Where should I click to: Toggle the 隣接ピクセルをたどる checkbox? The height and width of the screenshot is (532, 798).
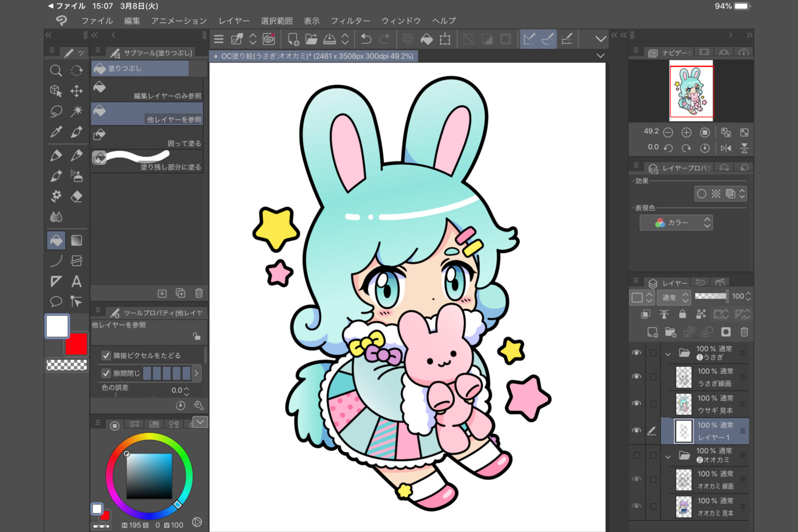(106, 355)
